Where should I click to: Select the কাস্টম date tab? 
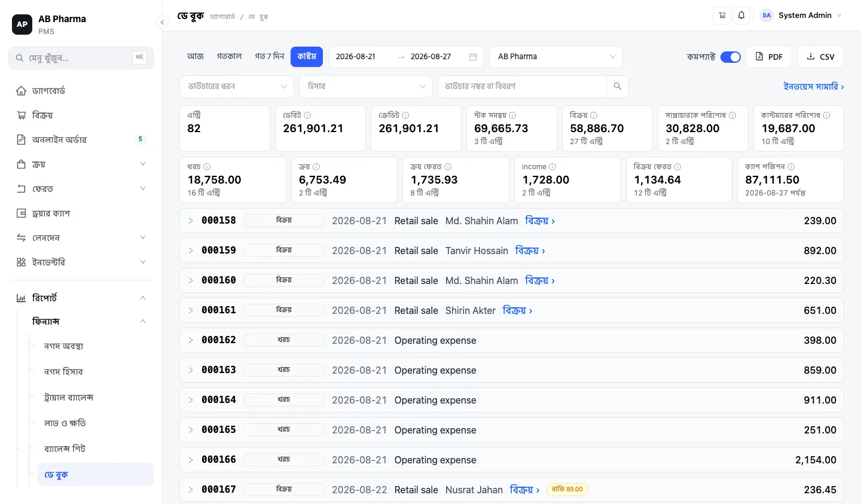tap(307, 57)
